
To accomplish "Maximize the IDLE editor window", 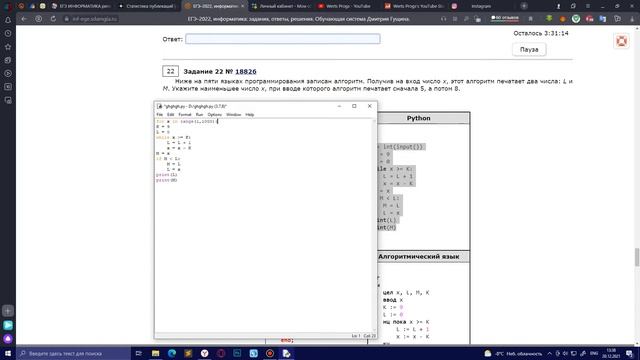I will click(x=354, y=106).
